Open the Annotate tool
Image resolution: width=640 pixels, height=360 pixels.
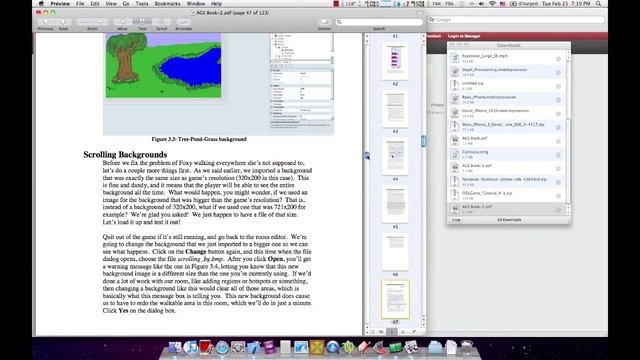(x=183, y=22)
